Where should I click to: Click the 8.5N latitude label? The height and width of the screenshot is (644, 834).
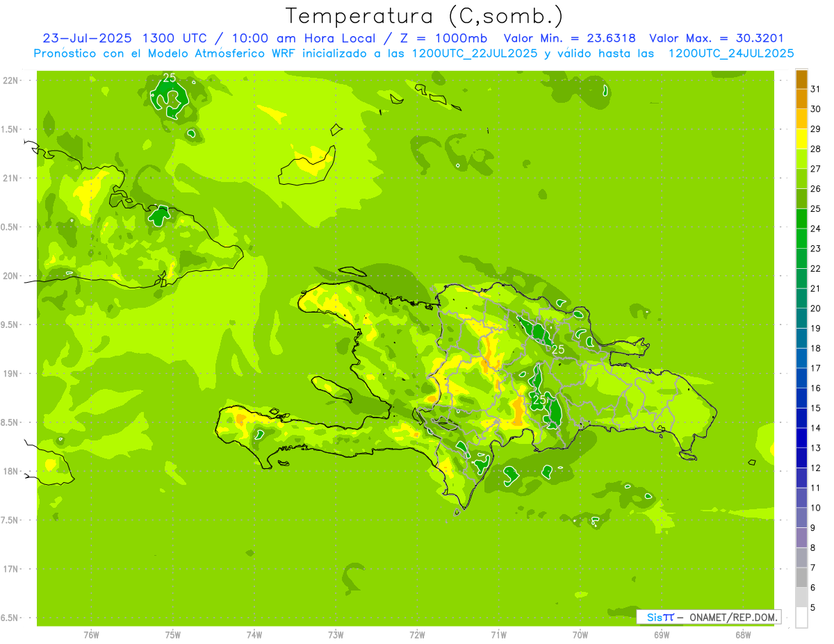tap(10, 422)
